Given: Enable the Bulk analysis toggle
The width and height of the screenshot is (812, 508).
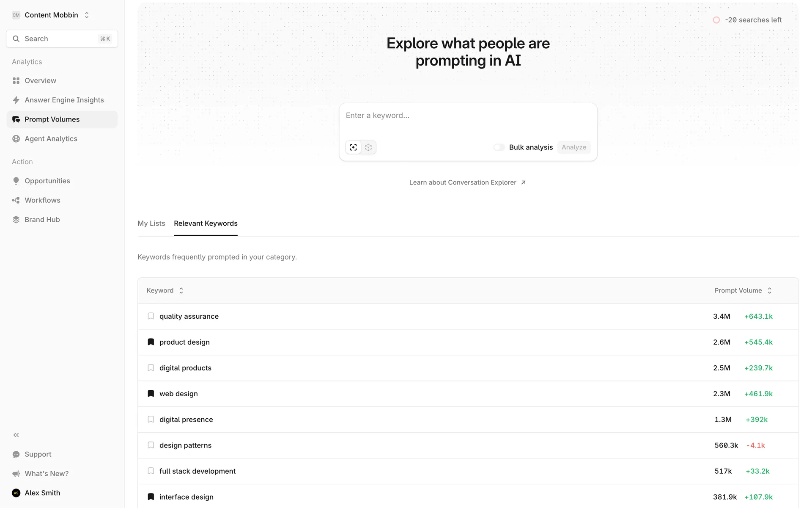Looking at the screenshot, I should tap(499, 147).
